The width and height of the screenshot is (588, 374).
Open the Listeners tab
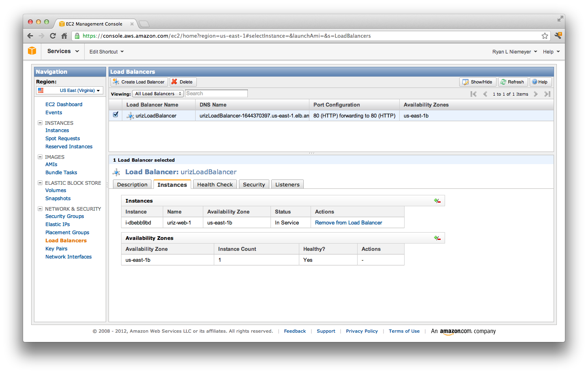(287, 185)
